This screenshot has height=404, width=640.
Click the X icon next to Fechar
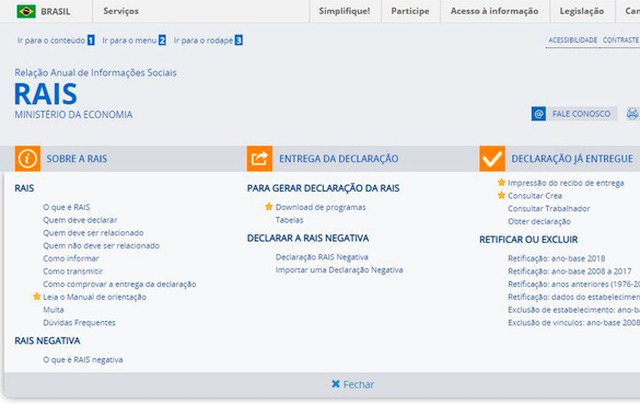(335, 384)
